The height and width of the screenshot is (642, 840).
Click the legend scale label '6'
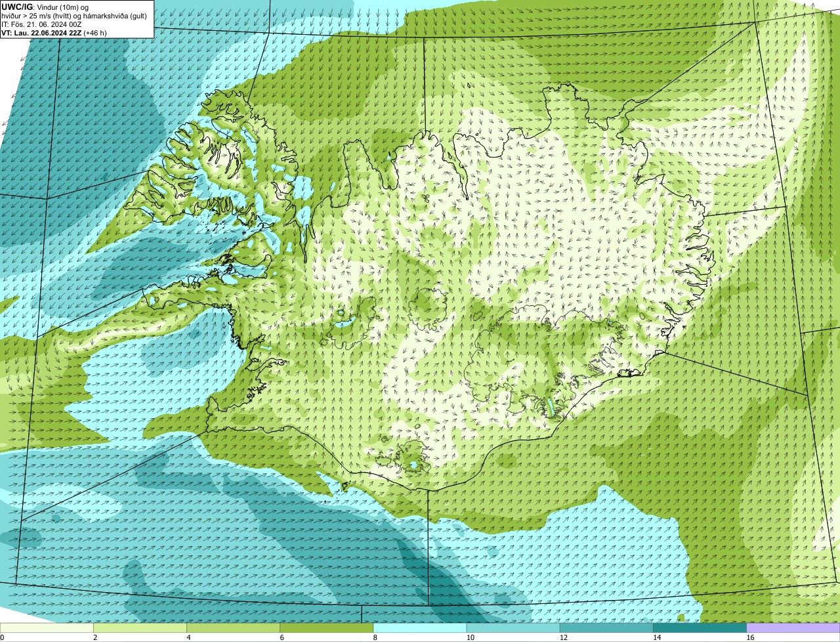pos(282,637)
